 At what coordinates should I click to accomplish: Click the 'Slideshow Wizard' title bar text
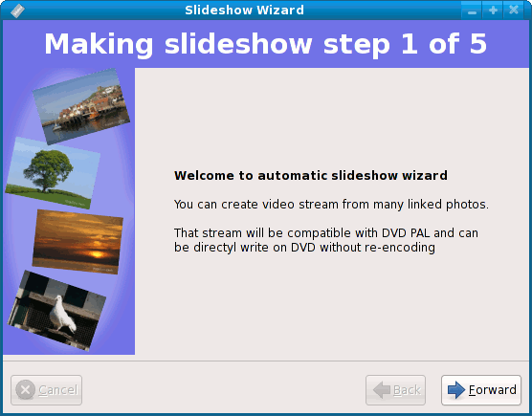(x=244, y=11)
